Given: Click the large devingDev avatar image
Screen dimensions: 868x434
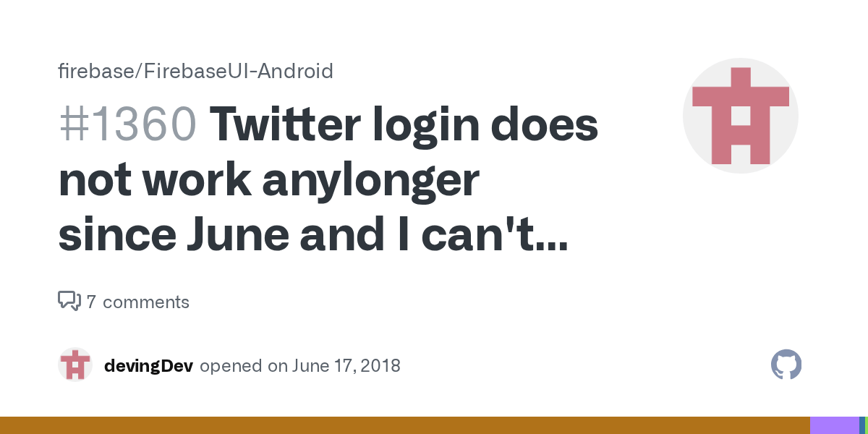Looking at the screenshot, I should click(x=740, y=116).
